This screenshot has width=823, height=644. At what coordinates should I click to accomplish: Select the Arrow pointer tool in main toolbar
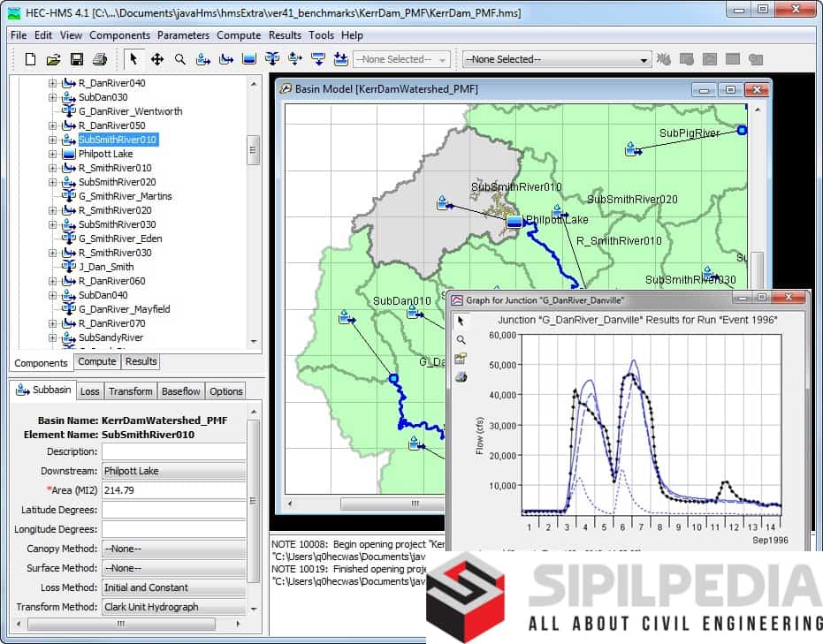click(x=133, y=59)
